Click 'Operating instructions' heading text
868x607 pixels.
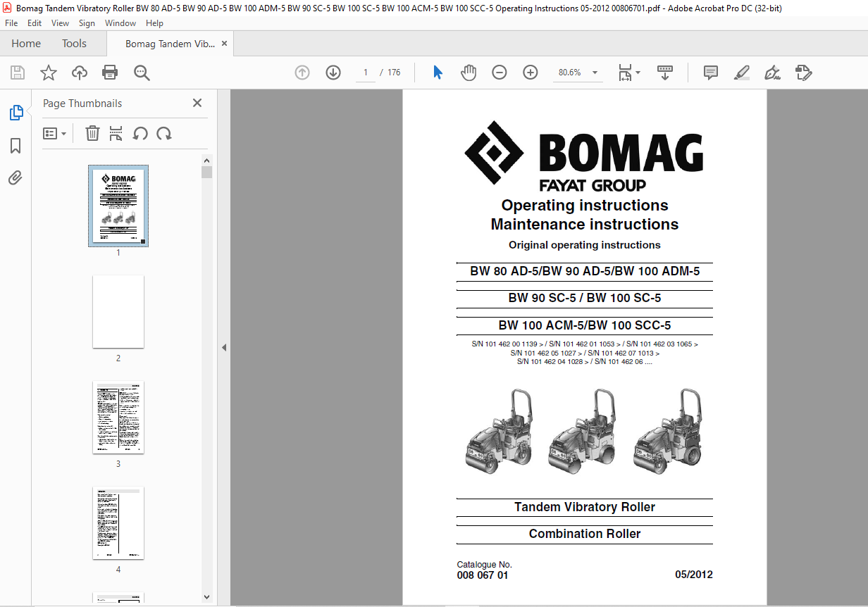click(585, 206)
